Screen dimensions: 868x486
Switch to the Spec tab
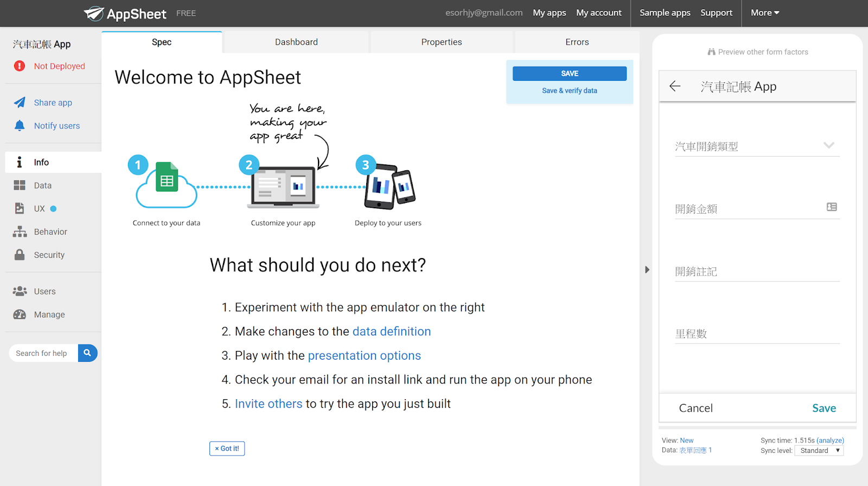pyautogui.click(x=162, y=42)
